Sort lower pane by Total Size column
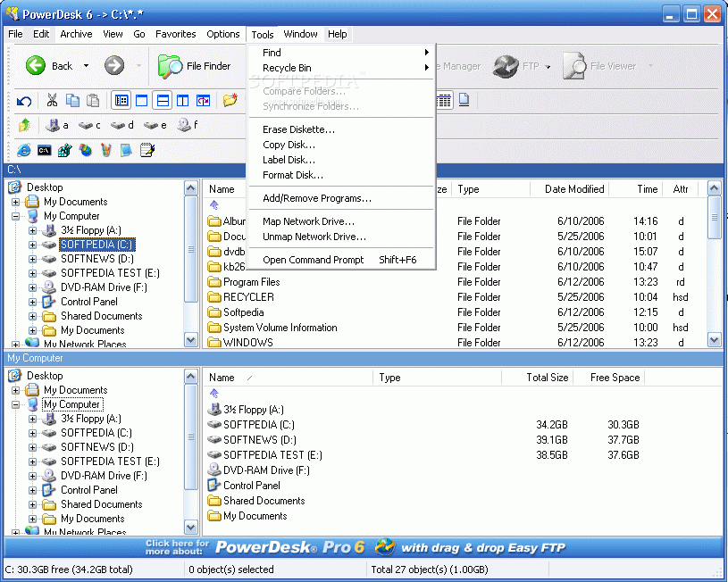 537,378
